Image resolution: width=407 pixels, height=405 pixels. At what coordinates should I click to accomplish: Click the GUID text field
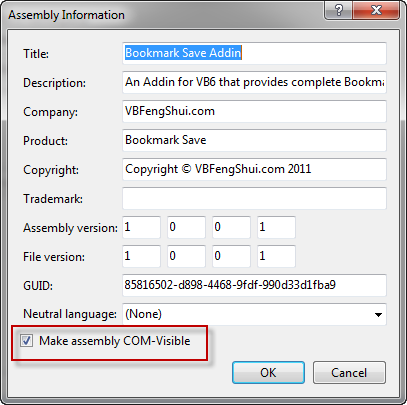[254, 285]
